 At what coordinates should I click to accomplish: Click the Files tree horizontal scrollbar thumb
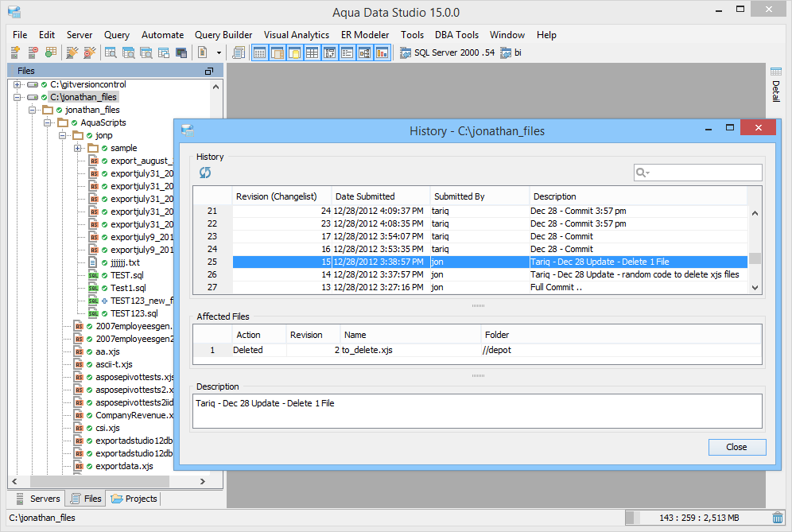click(x=99, y=481)
